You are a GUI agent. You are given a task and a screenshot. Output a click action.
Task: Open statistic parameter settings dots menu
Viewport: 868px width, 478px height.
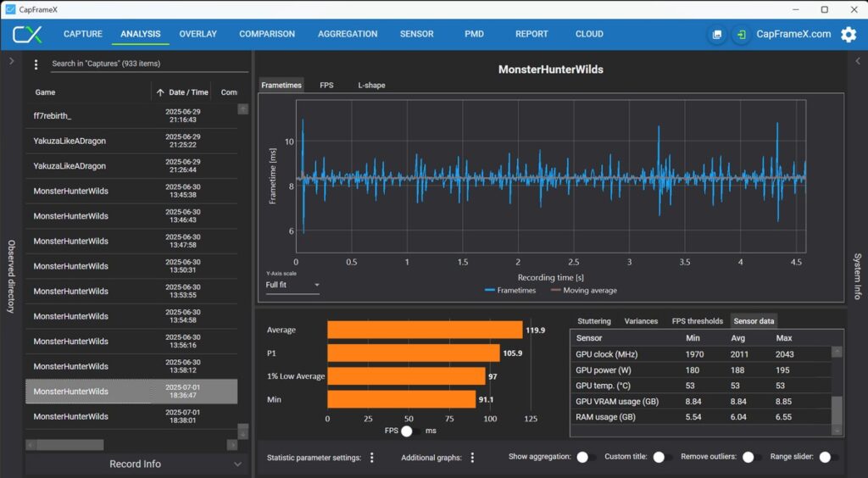(372, 458)
